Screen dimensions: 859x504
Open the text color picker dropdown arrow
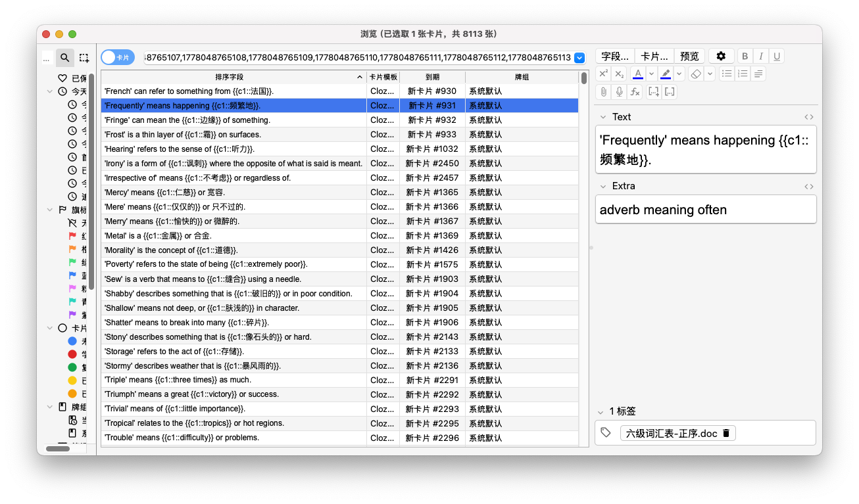(651, 74)
